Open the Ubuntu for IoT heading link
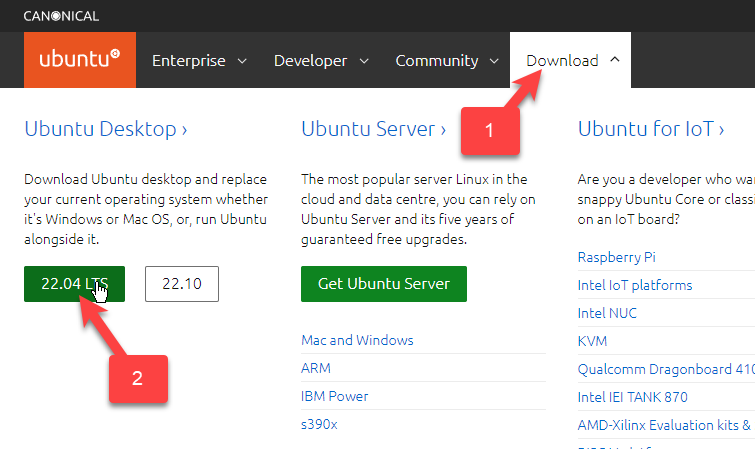 [651, 129]
